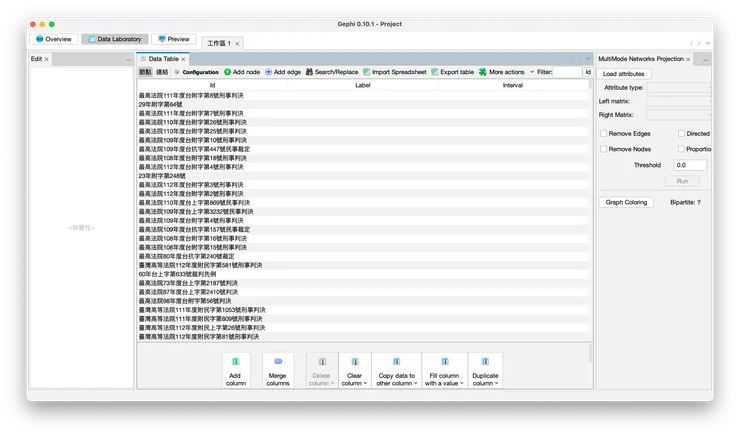Select row 臺灣高等法院111年度附民字第1053號
Screen dimensions: 740x436
coord(363,310)
